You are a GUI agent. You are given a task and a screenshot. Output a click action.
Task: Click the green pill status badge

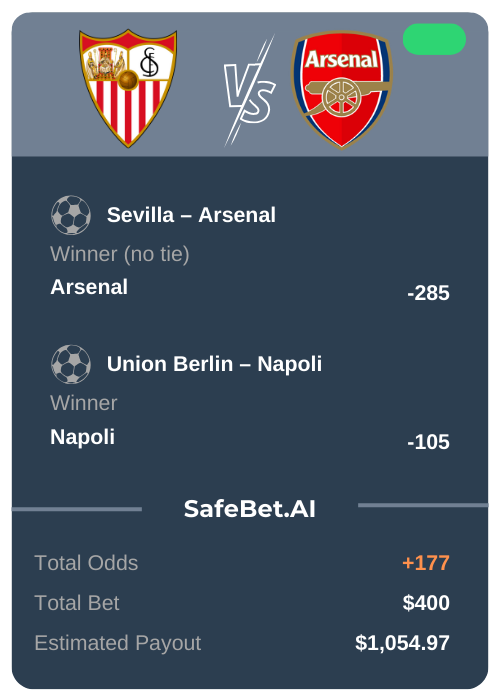click(434, 39)
